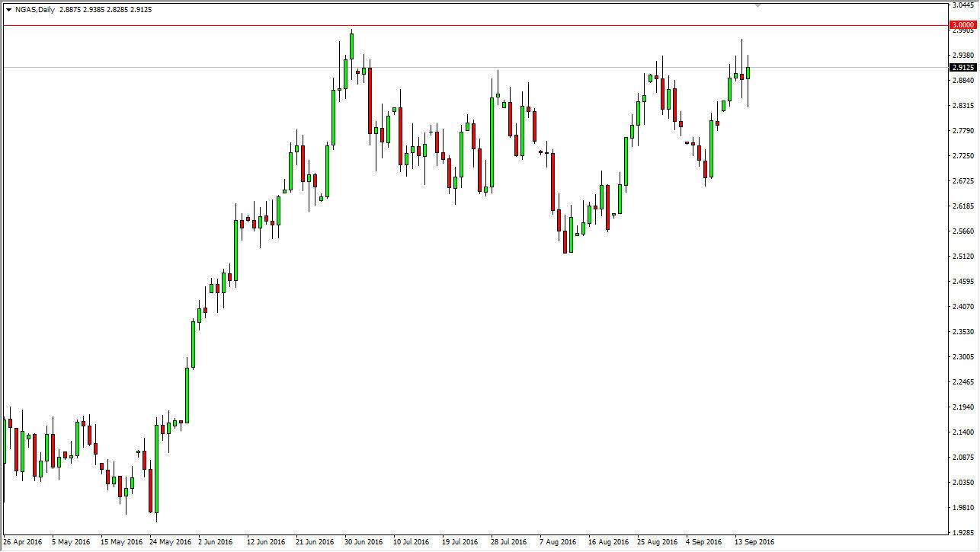The image size is (980, 552).
Task: Click the 15 May 2016 date label
Action: (x=120, y=543)
